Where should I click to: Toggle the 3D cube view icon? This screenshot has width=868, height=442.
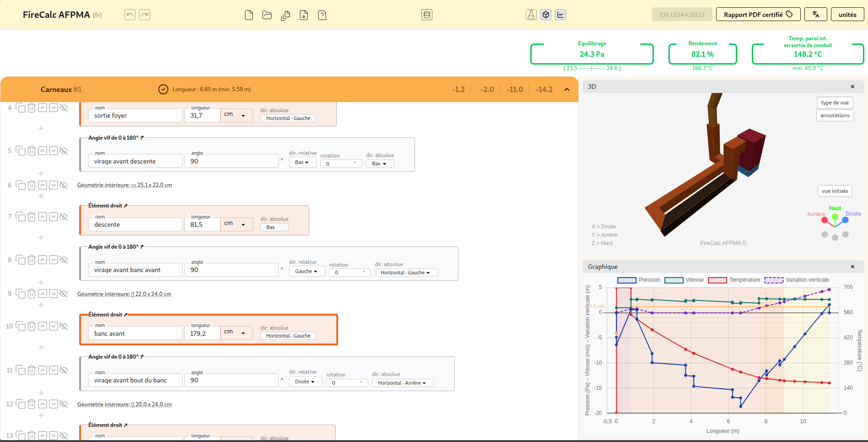[x=546, y=15]
